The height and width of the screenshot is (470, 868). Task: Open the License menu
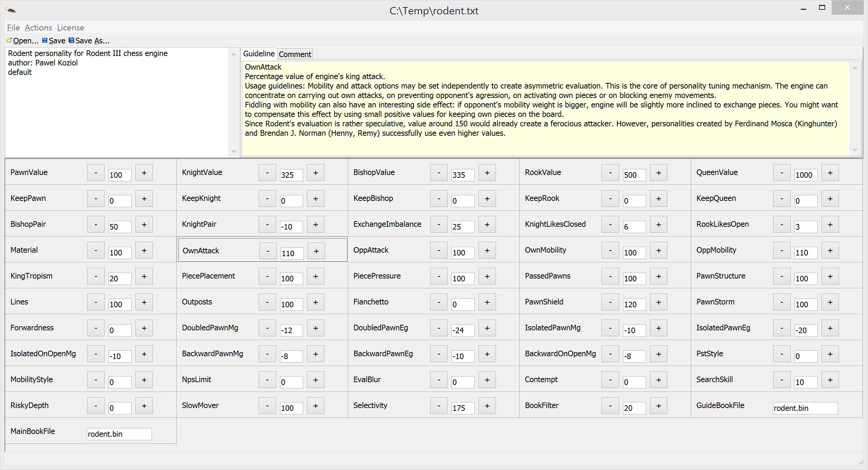click(x=70, y=28)
